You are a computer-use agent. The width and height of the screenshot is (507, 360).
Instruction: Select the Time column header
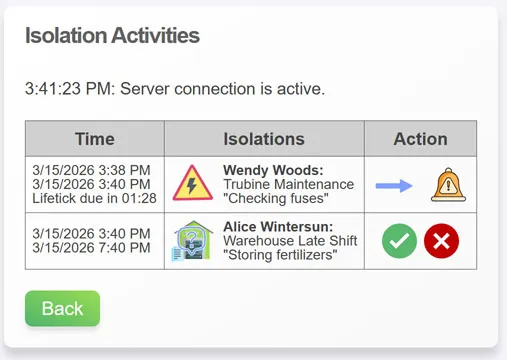click(x=95, y=139)
